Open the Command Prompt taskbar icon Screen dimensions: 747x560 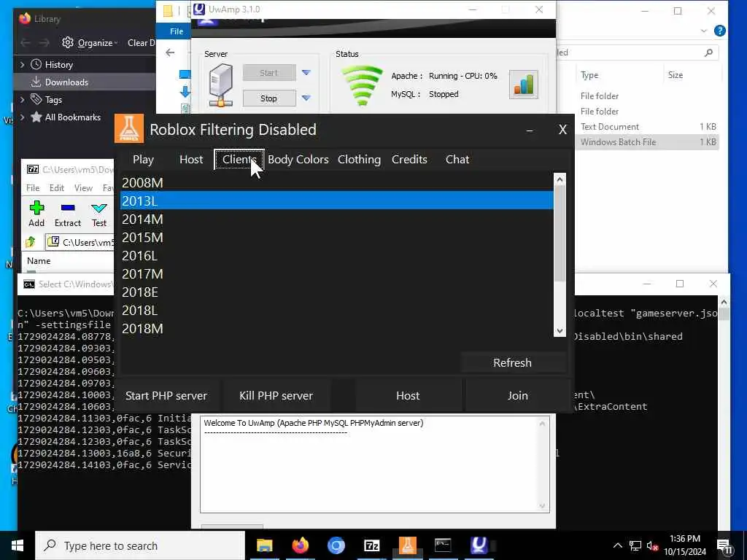tap(443, 545)
